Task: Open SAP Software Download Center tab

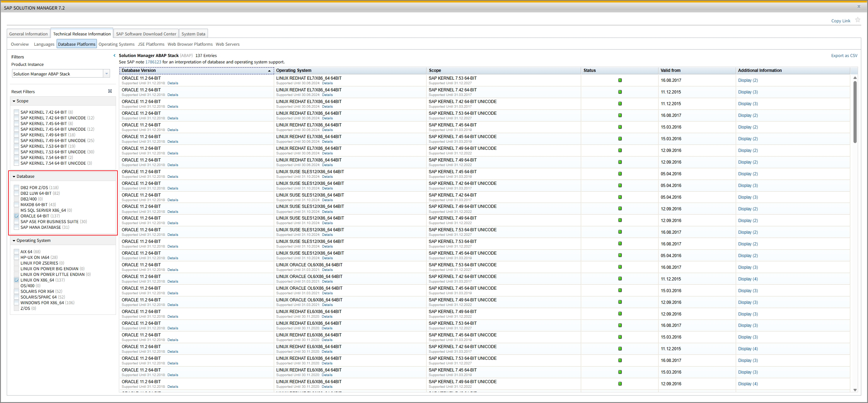Action: click(146, 34)
